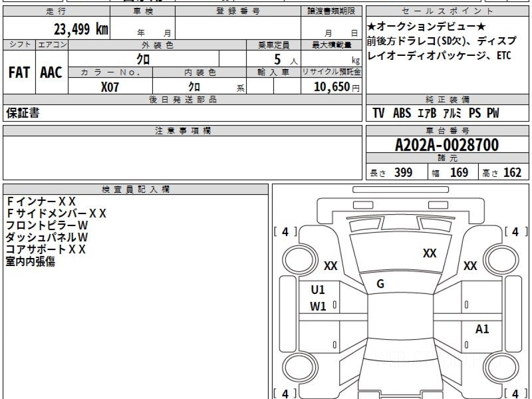532x399 pixels.
Task: Select the コアサポートXX note
Action: 46,249
